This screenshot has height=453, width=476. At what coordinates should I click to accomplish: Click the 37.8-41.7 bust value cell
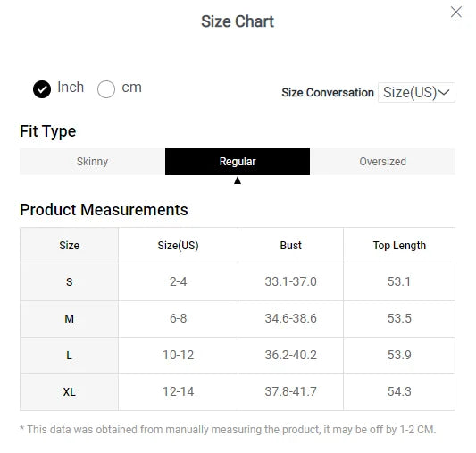[x=290, y=392]
